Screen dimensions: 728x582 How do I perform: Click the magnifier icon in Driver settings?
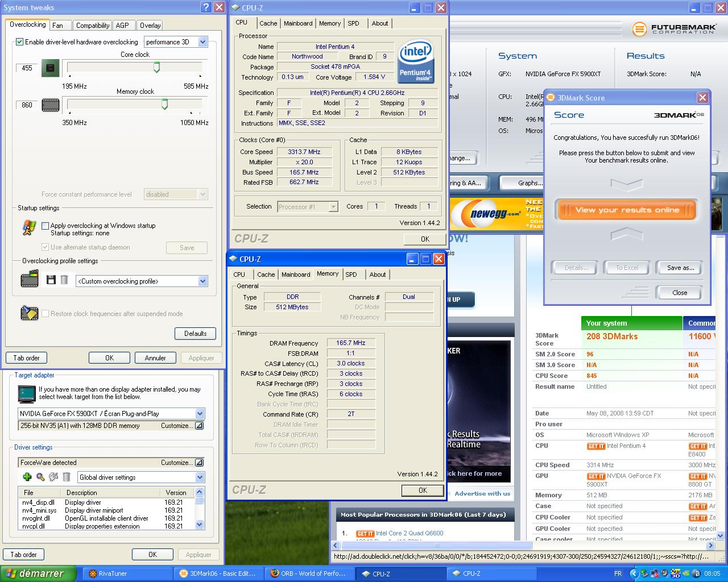coord(40,477)
